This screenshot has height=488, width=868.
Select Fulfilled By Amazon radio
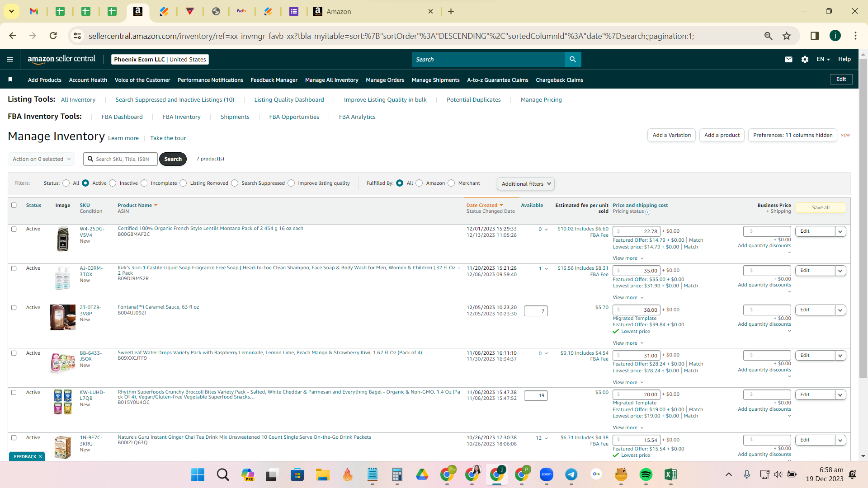419,183
